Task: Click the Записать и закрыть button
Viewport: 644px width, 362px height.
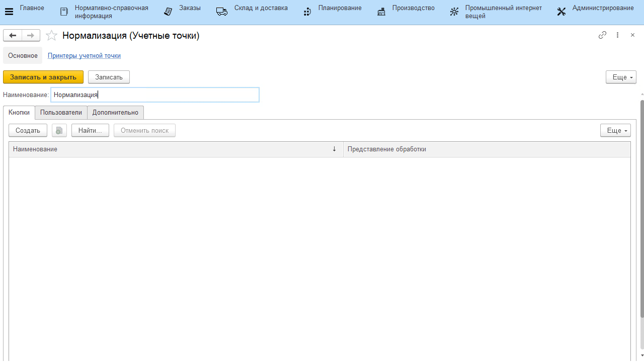Action: pyautogui.click(x=43, y=77)
